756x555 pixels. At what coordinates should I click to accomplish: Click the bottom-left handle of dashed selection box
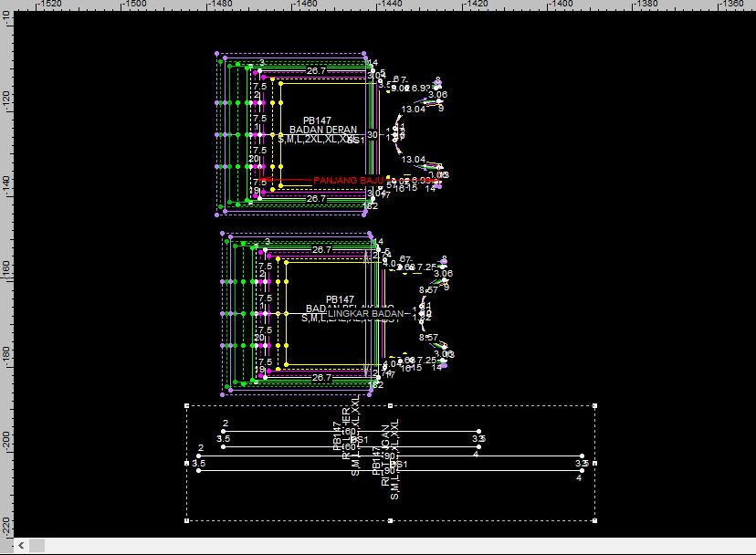[187, 520]
